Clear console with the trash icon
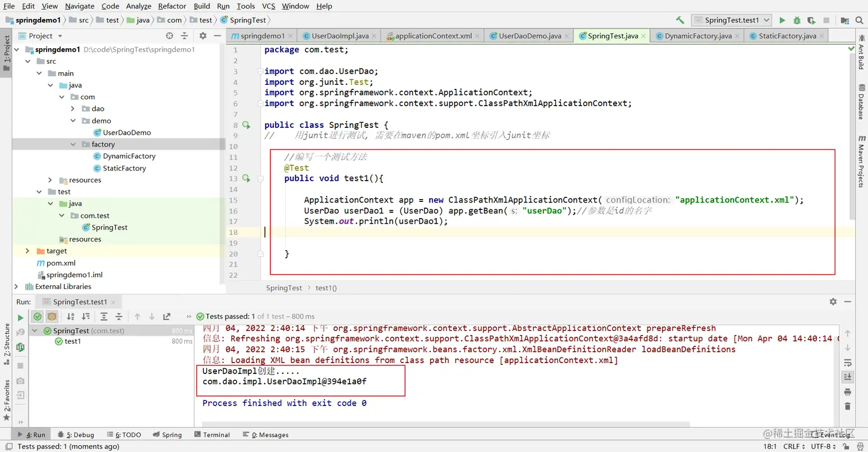The width and height of the screenshot is (868, 452). (x=847, y=406)
